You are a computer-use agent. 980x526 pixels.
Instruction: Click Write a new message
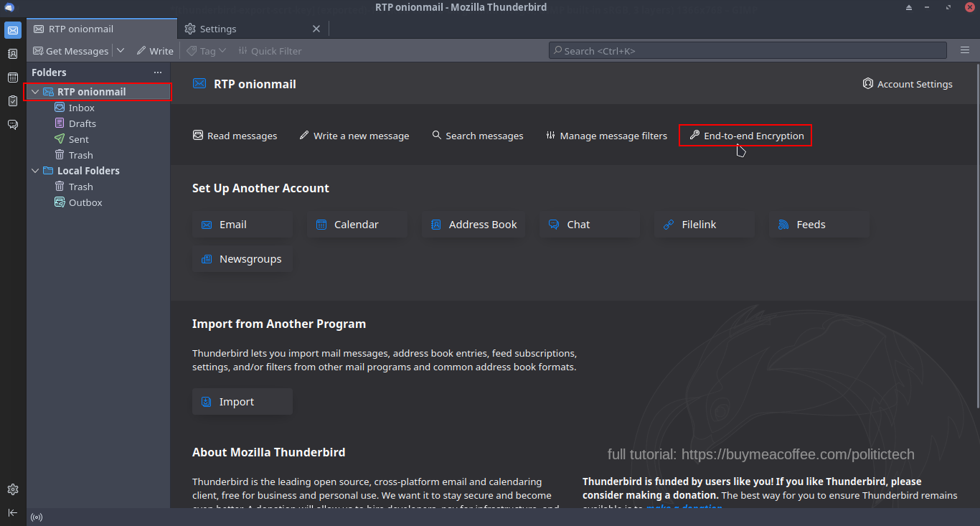tap(354, 136)
